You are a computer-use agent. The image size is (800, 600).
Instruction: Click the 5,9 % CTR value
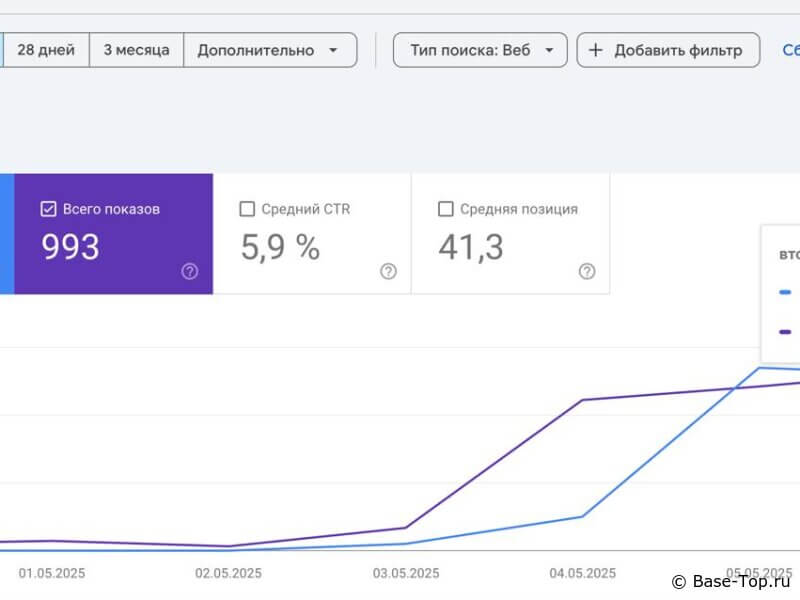(x=280, y=246)
